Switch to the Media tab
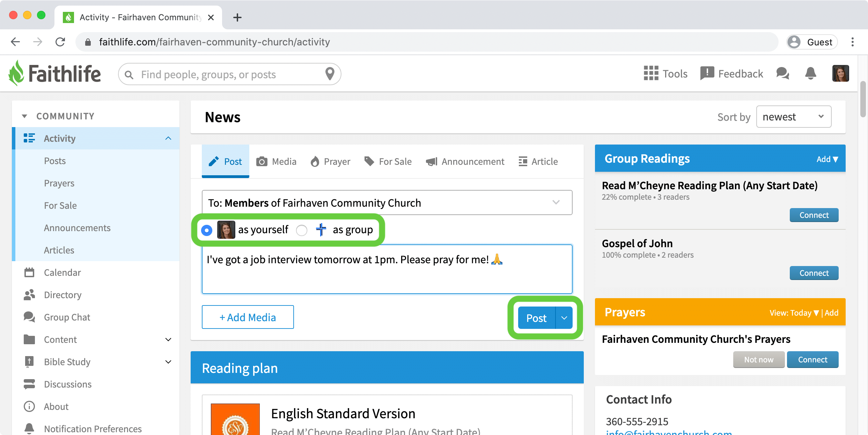The height and width of the screenshot is (435, 868). 276,161
